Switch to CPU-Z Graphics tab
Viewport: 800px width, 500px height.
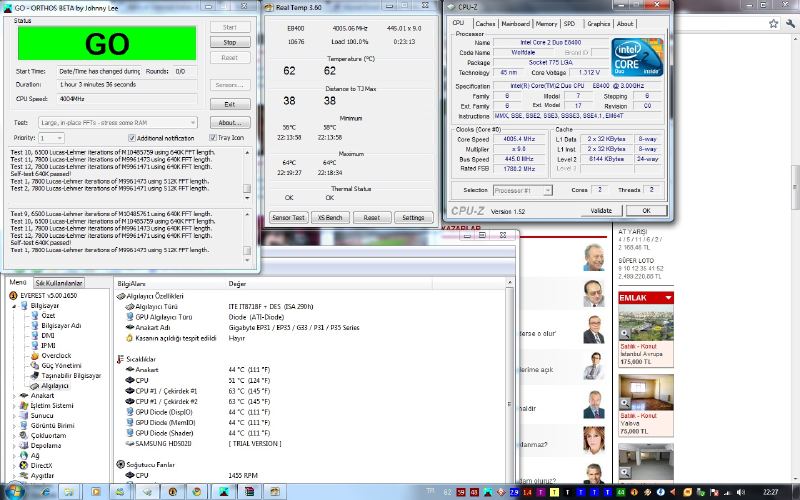pyautogui.click(x=598, y=24)
